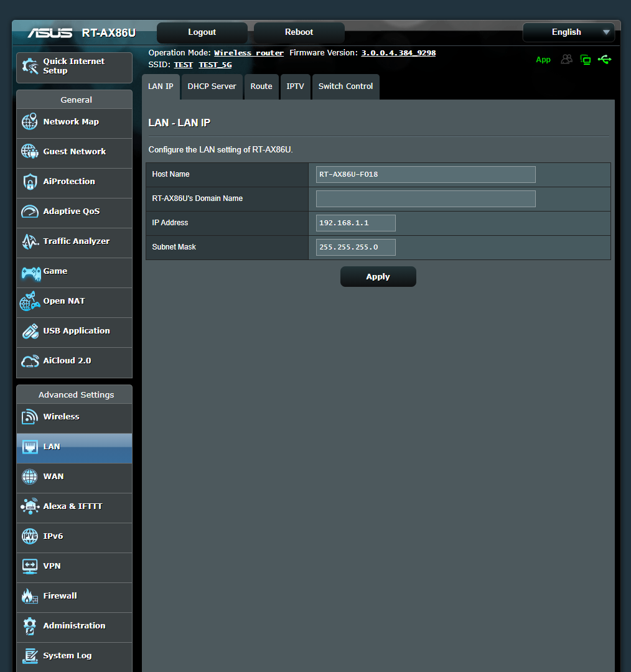Click the Traffic Analyzer waveform icon
The height and width of the screenshot is (672, 631).
(x=30, y=241)
